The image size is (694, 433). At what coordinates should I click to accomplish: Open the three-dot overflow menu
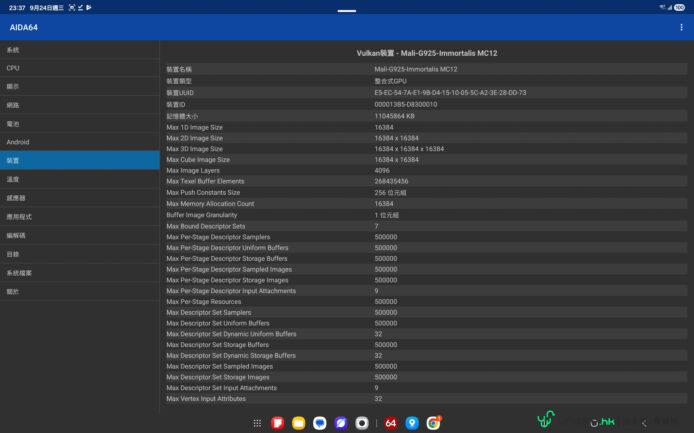tap(681, 27)
